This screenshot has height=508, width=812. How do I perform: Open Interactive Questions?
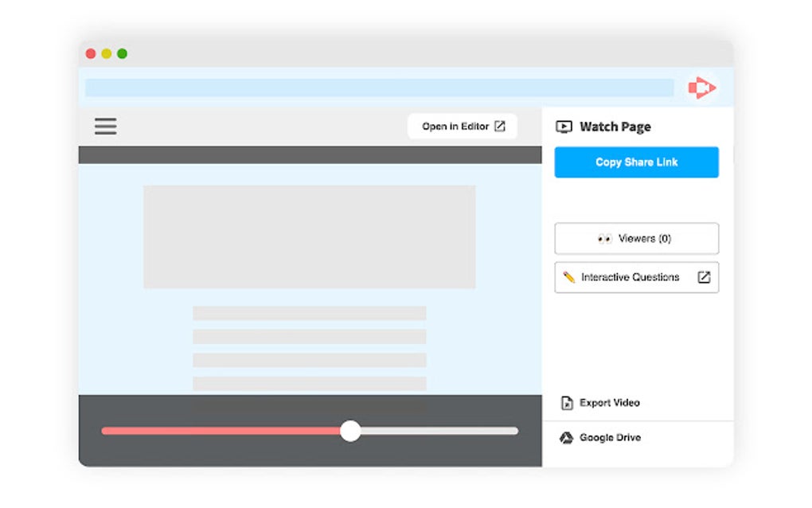pos(636,277)
